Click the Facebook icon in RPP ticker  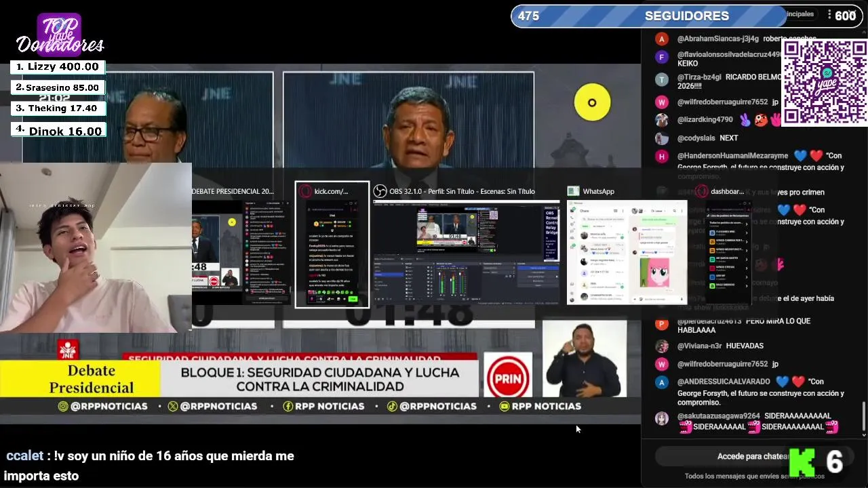point(288,406)
